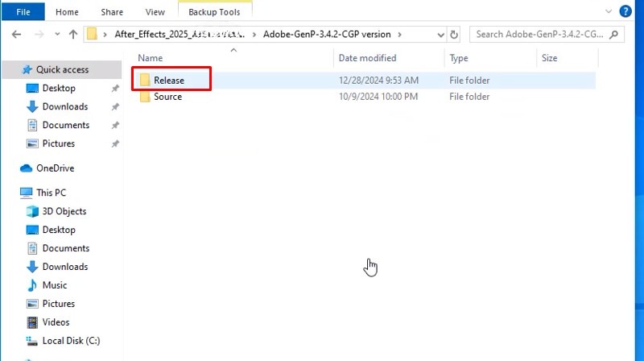Open OneDrive in the navigation pane
The image size is (644, 361).
point(55,168)
